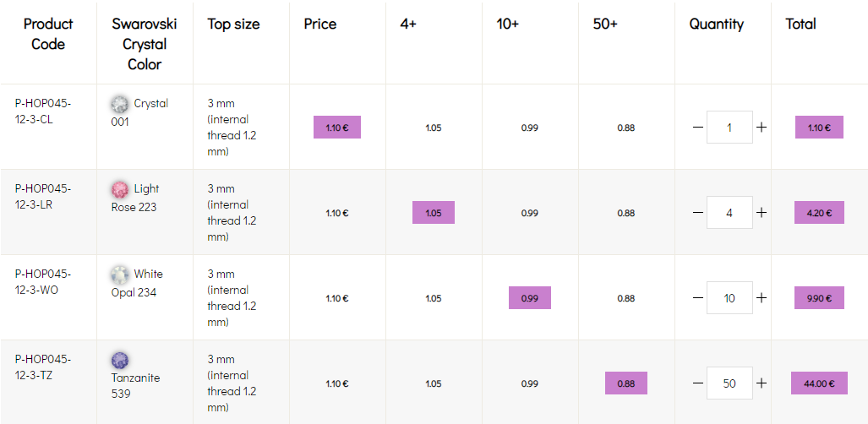Click highlighted 0.88 price in Tanzanite row
The height and width of the screenshot is (424, 868).
click(626, 383)
